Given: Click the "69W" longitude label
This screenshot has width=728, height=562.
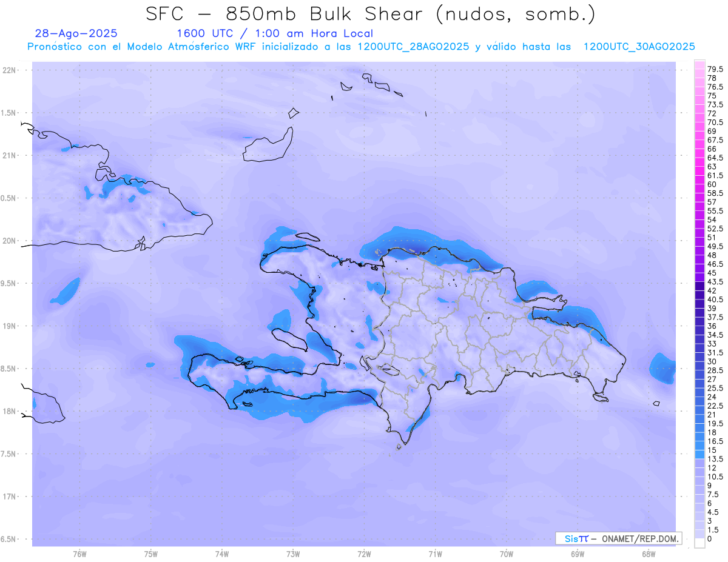Looking at the screenshot, I should [578, 554].
